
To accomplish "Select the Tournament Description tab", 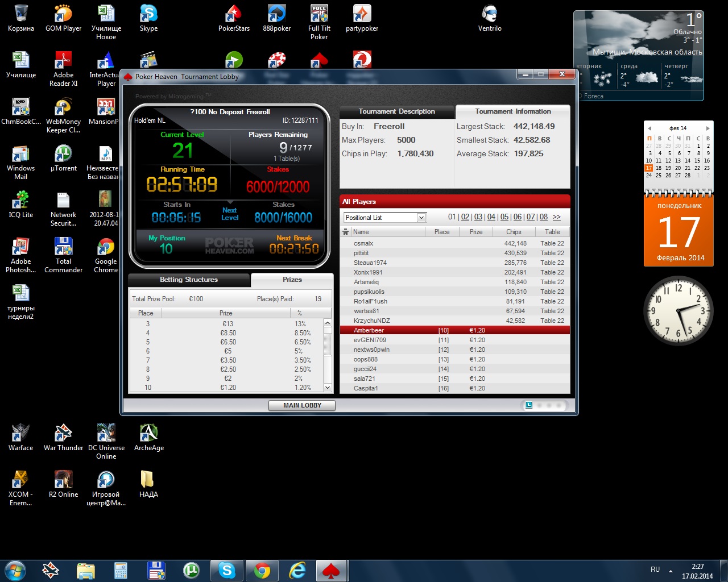I will [396, 111].
